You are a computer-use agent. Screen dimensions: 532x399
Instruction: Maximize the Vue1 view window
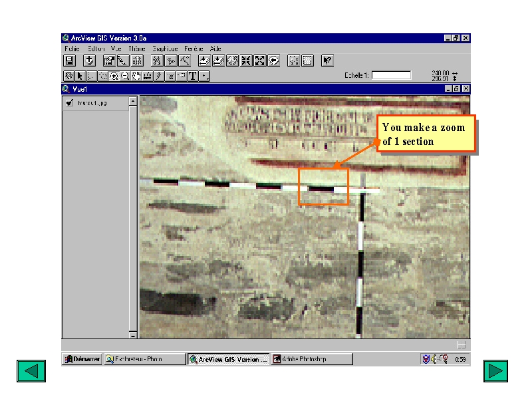click(457, 89)
